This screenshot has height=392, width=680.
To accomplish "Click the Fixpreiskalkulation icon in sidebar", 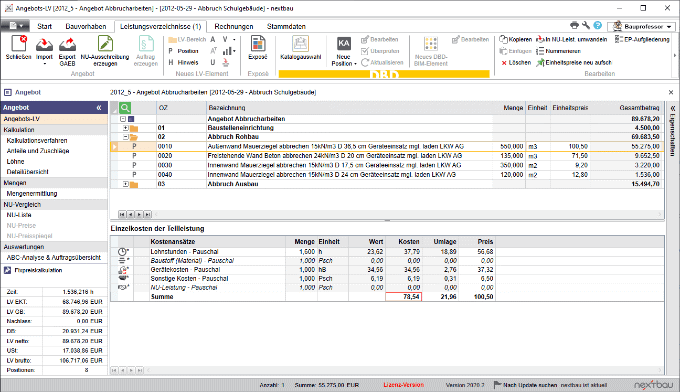I will pyautogui.click(x=8, y=270).
